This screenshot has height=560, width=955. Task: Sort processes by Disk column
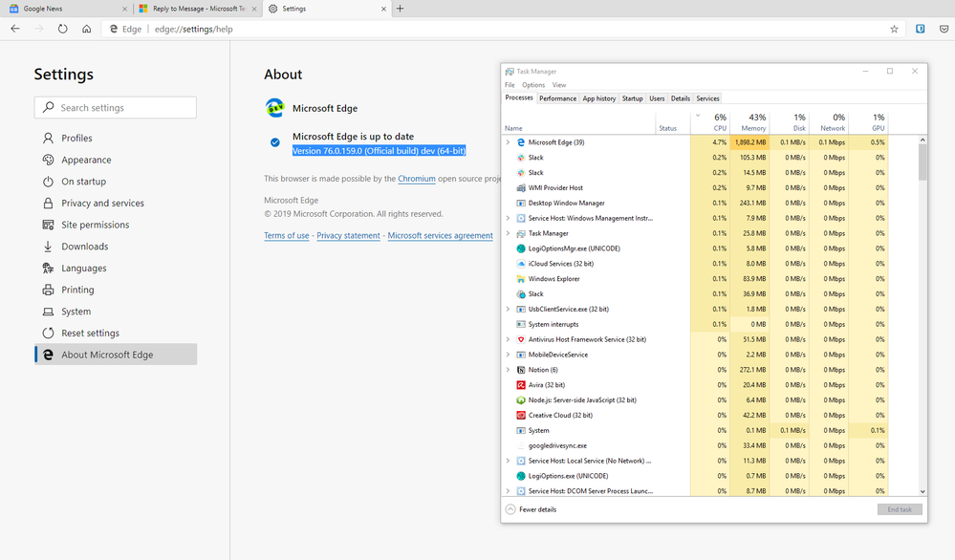click(x=790, y=121)
